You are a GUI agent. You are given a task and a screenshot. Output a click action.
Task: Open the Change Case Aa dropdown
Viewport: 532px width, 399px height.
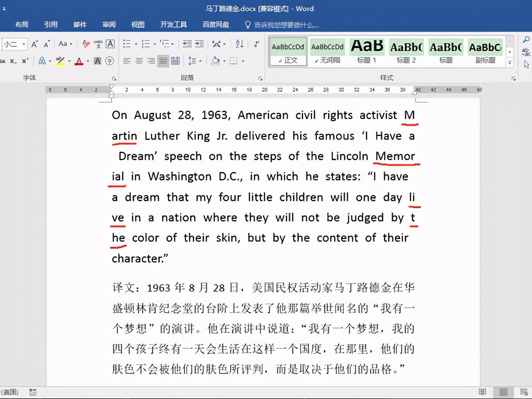tap(65, 44)
